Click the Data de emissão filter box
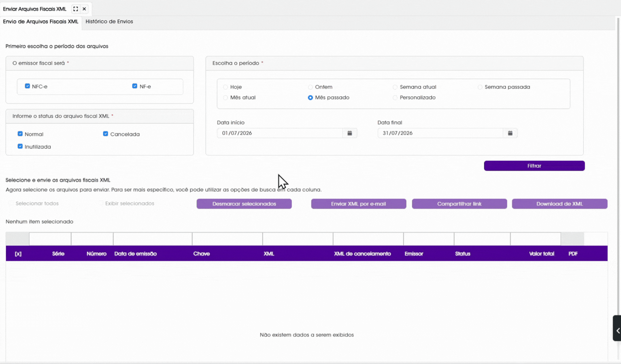 tap(153, 239)
